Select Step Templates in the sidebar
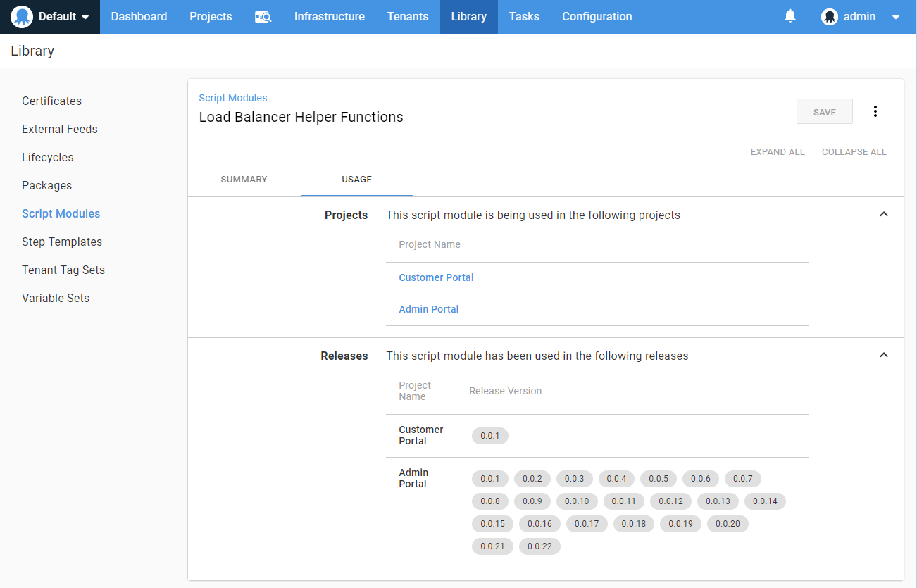Viewport: 917px width, 588px height. (62, 242)
